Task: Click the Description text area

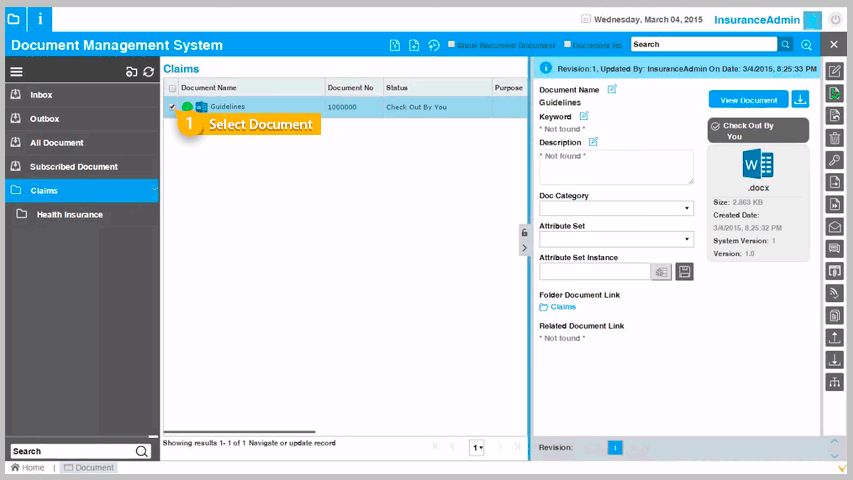Action: (x=616, y=167)
